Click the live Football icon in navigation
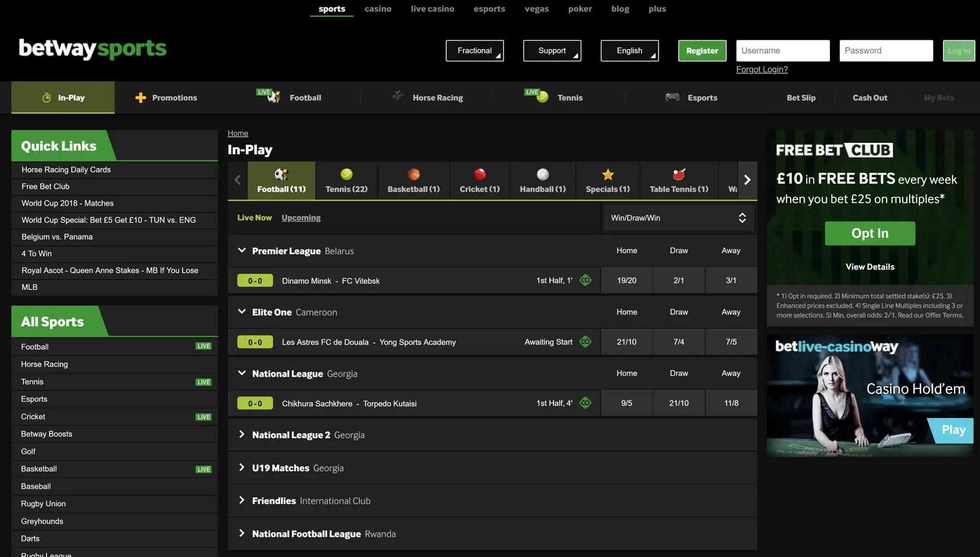980x557 pixels. [273, 96]
